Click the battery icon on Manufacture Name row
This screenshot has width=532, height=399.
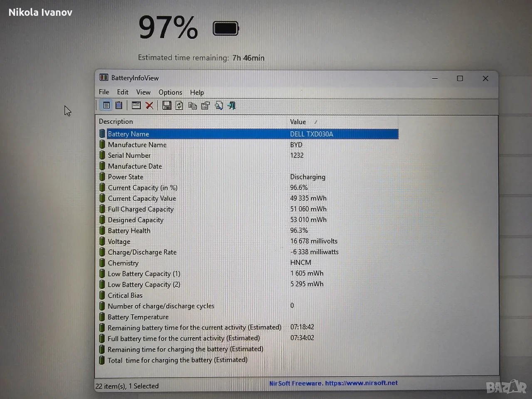102,145
